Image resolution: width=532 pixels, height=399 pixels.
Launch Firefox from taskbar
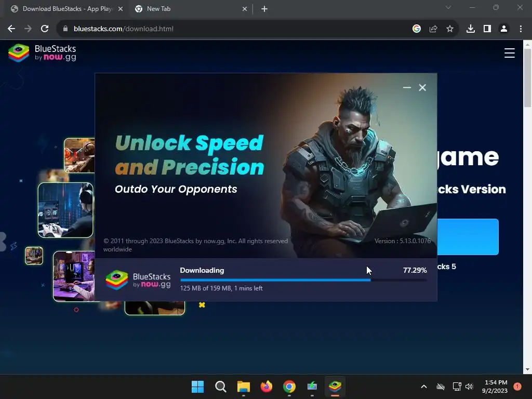(267, 387)
